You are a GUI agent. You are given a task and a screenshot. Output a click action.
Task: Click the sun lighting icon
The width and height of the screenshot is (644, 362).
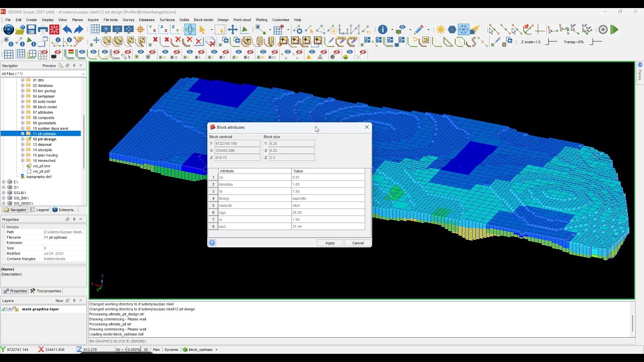click(x=441, y=30)
